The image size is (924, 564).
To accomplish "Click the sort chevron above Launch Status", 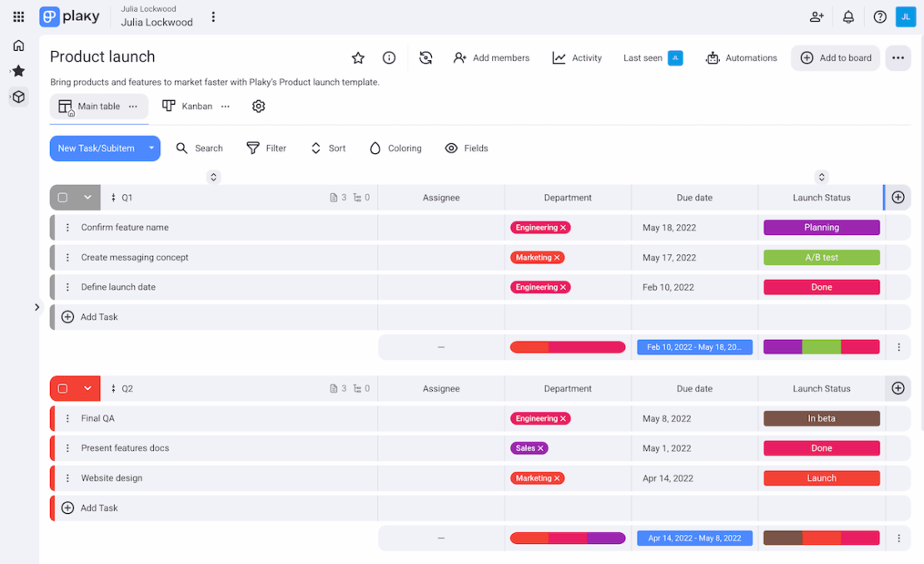I will (822, 177).
